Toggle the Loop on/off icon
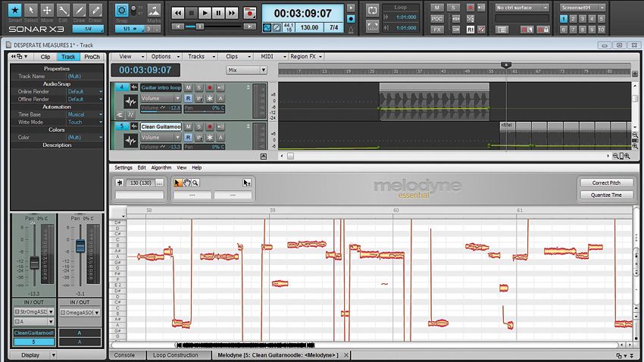The image size is (644, 362). click(372, 11)
